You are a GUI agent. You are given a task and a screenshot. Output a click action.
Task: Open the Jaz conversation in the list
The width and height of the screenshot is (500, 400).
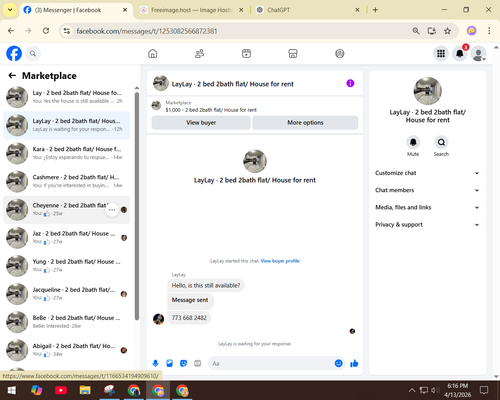click(67, 238)
